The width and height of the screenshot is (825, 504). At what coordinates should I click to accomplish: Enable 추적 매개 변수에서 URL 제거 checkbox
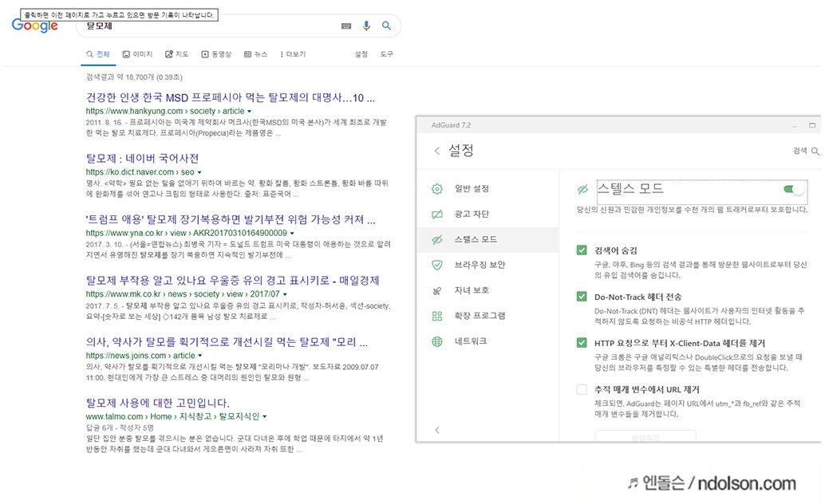[x=582, y=389]
